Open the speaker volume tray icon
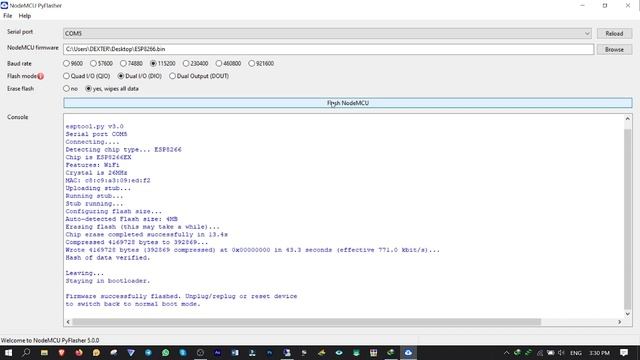Screen dimensions: 640x360 [561, 353]
